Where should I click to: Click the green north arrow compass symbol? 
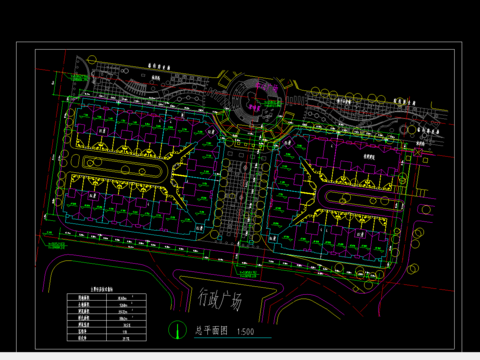point(177,330)
